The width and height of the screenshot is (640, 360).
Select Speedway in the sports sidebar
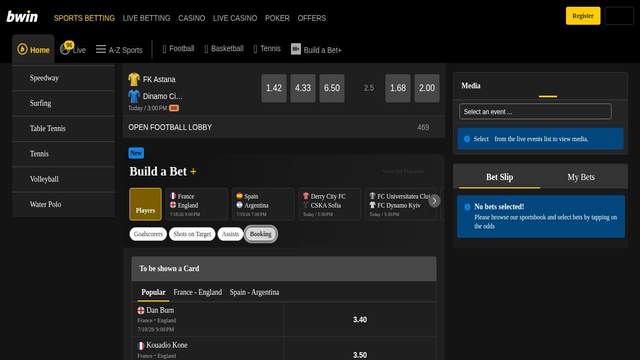64,78
